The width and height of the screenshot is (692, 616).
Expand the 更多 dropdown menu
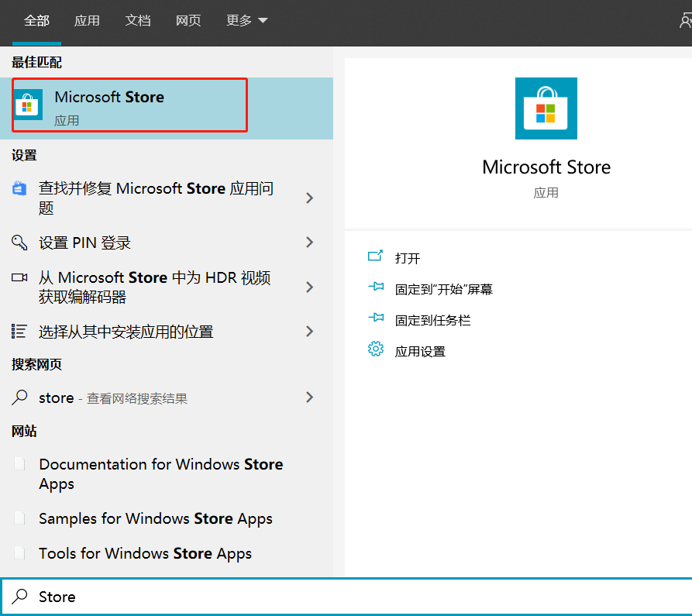246,21
